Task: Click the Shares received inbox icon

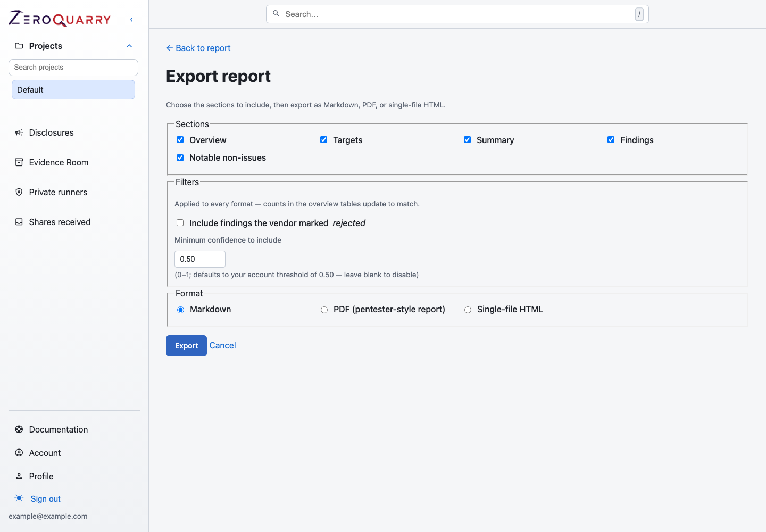Action: tap(19, 222)
